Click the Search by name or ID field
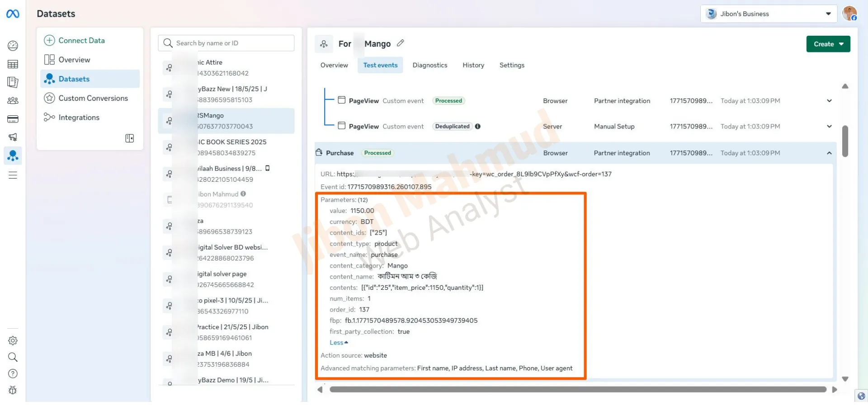This screenshot has height=406, width=868. pyautogui.click(x=231, y=43)
